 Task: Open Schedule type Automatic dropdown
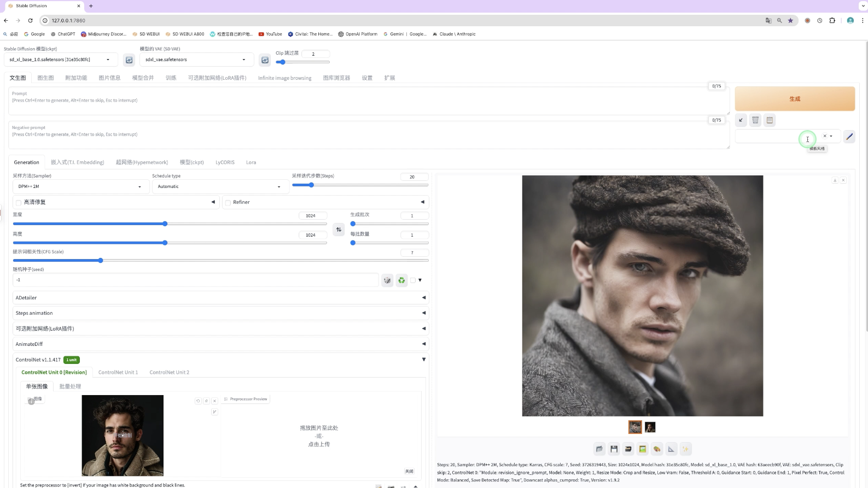point(220,187)
